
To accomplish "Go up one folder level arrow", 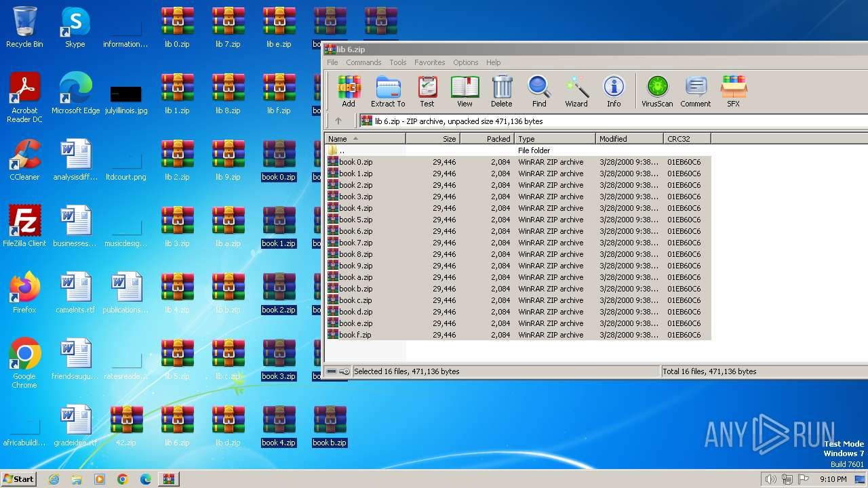I will tap(338, 121).
